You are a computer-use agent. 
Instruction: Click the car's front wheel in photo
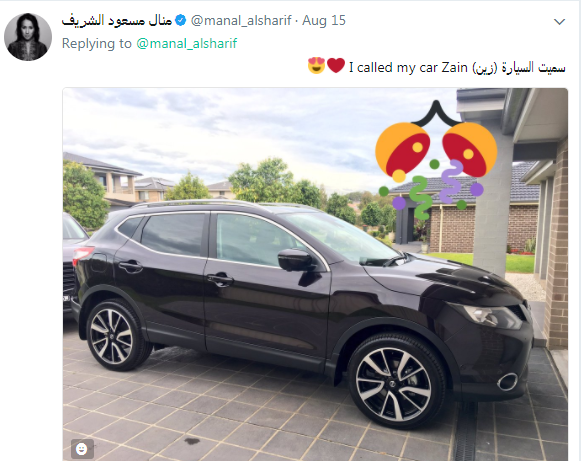[x=397, y=381]
